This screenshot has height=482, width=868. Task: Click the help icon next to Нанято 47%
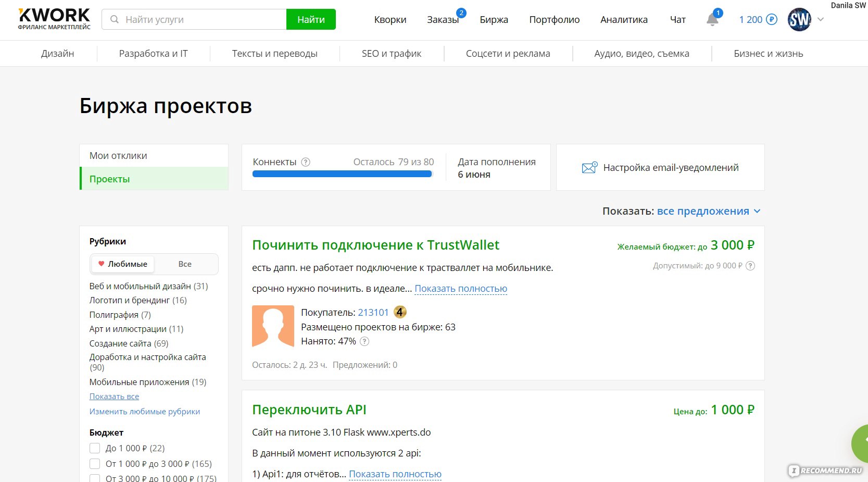tap(365, 341)
